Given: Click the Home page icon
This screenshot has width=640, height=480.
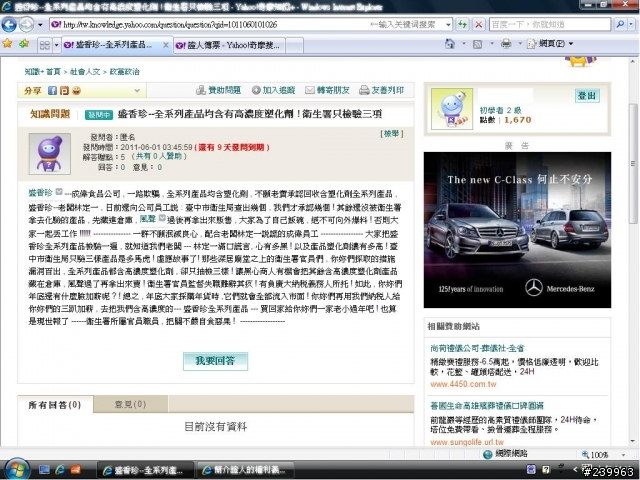Looking at the screenshot, I should [x=449, y=44].
